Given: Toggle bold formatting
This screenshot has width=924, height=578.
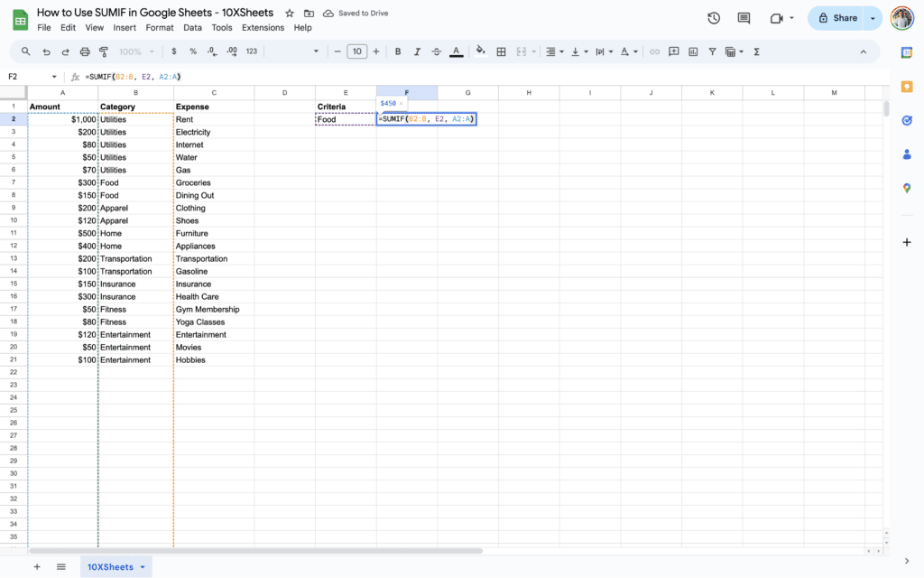Looking at the screenshot, I should tap(398, 51).
